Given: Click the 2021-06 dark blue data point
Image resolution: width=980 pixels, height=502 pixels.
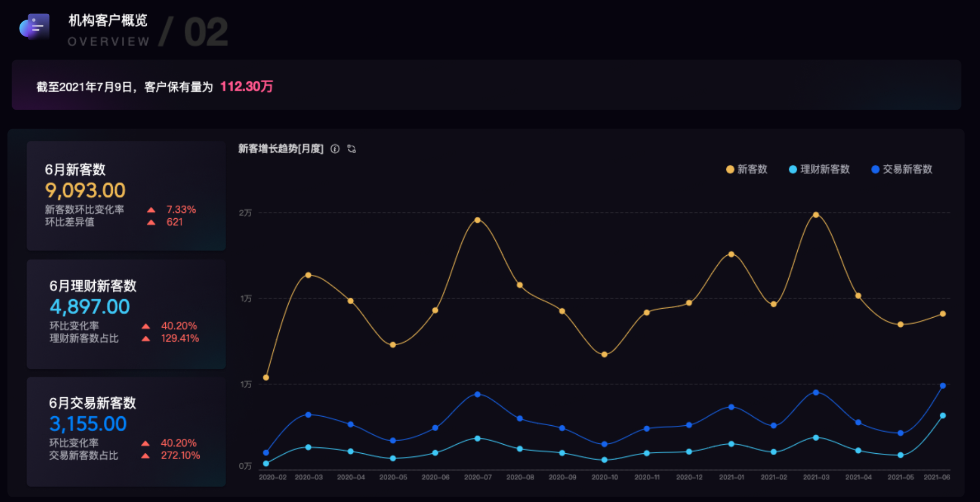Looking at the screenshot, I should [942, 386].
